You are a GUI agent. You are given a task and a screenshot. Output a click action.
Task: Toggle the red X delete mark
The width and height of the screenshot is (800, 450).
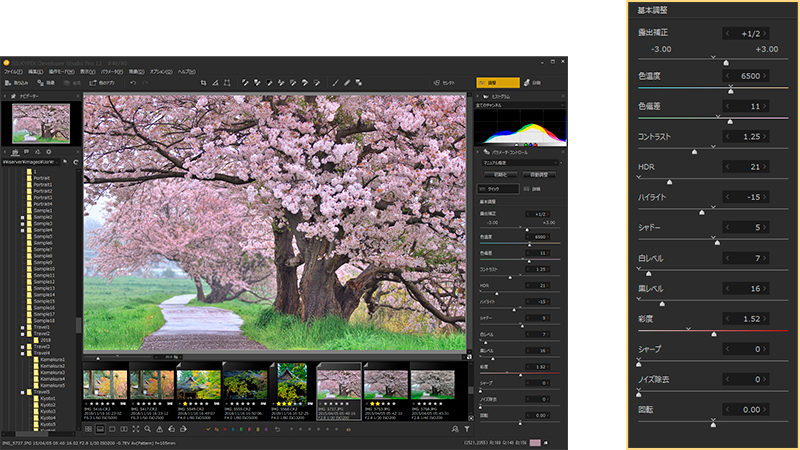coord(225,430)
